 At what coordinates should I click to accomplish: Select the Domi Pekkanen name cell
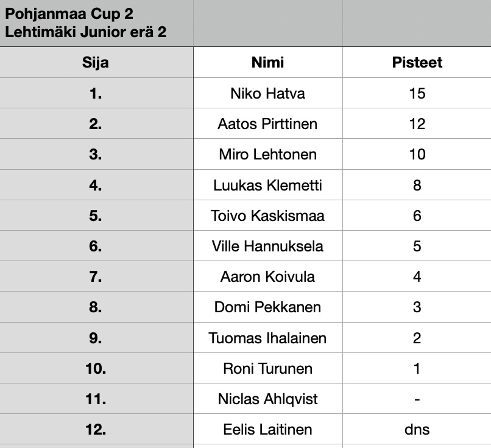pyautogui.click(x=268, y=307)
